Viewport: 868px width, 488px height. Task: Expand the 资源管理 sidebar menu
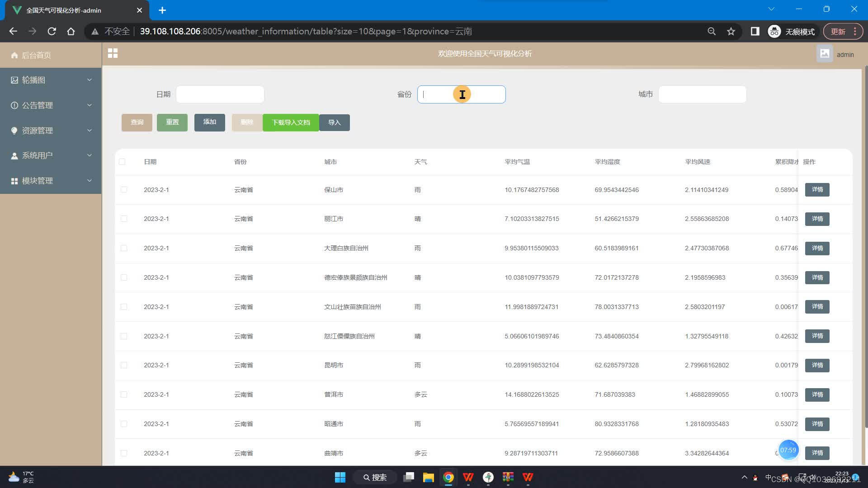tap(51, 131)
